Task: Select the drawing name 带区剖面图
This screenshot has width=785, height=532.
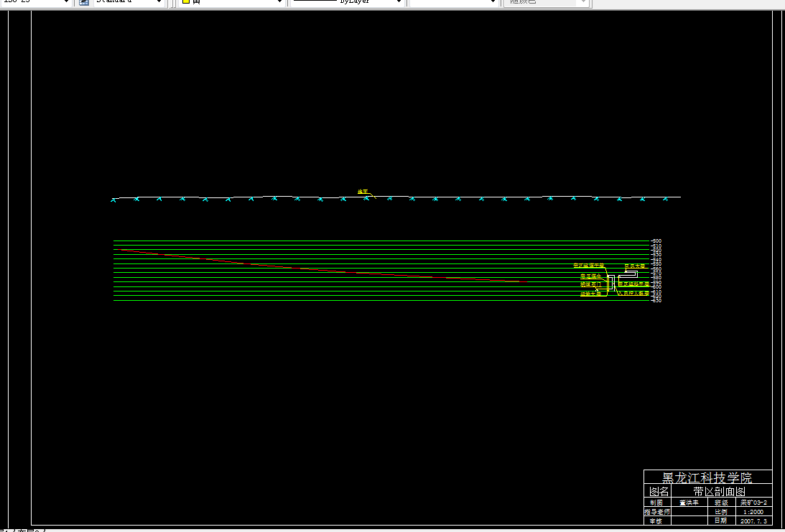Action: (x=720, y=490)
